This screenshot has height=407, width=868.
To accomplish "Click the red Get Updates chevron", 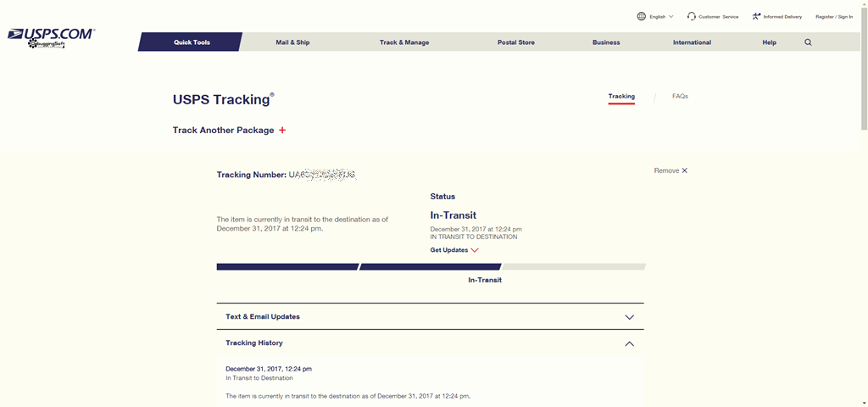I will click(475, 250).
